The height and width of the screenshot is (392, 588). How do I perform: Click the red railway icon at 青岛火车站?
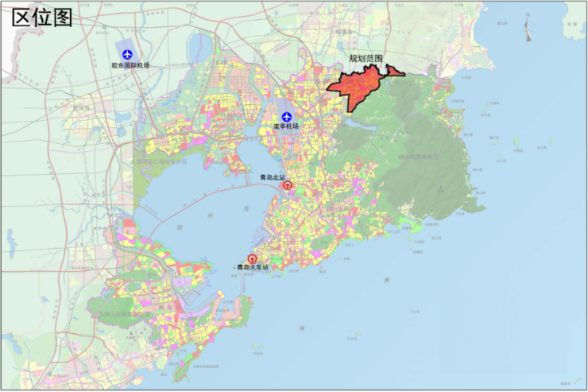(252, 259)
